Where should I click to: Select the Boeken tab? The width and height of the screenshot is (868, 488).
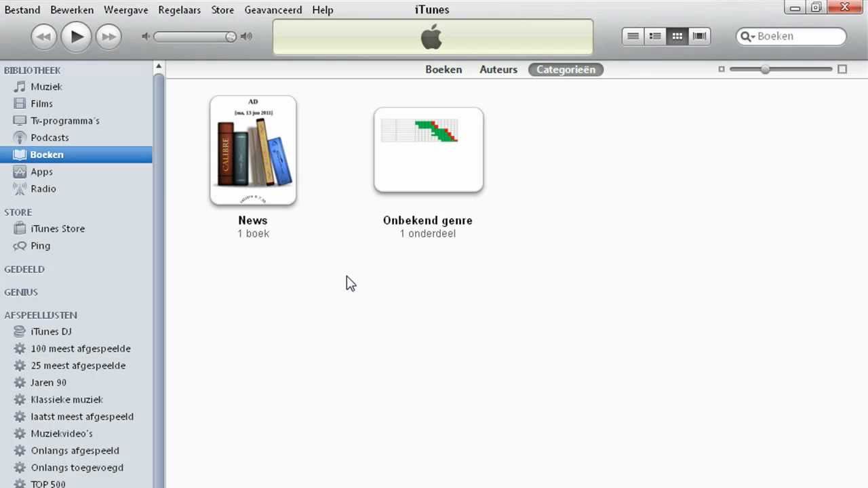[x=443, y=70]
